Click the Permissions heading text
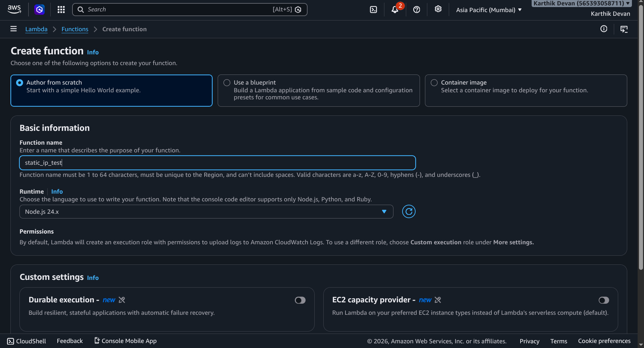 pos(37,232)
